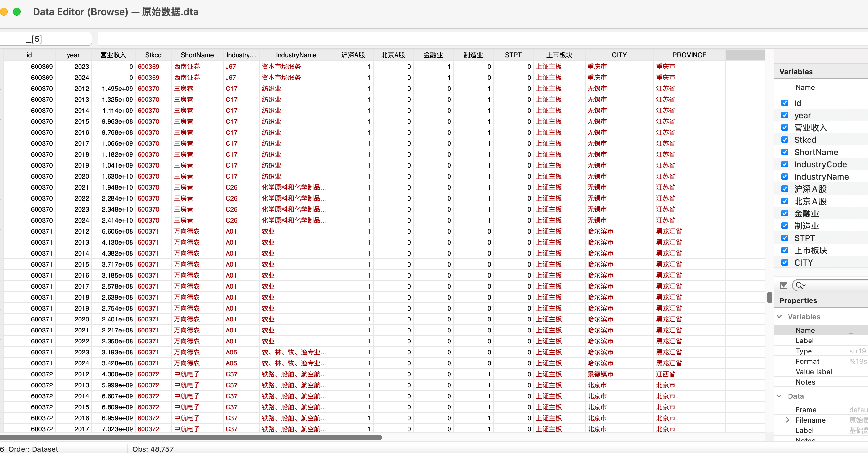
Task: Uncheck the CITY variable checkbox
Action: (784, 263)
